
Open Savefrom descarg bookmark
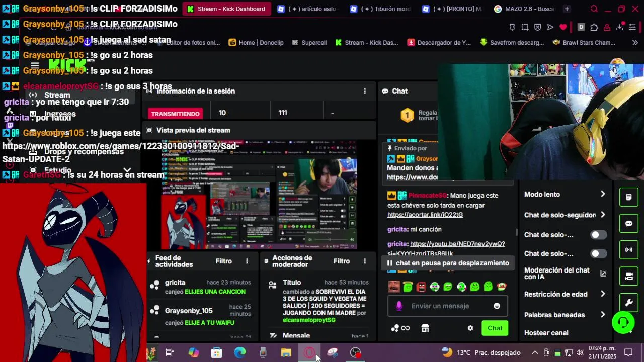click(512, 43)
